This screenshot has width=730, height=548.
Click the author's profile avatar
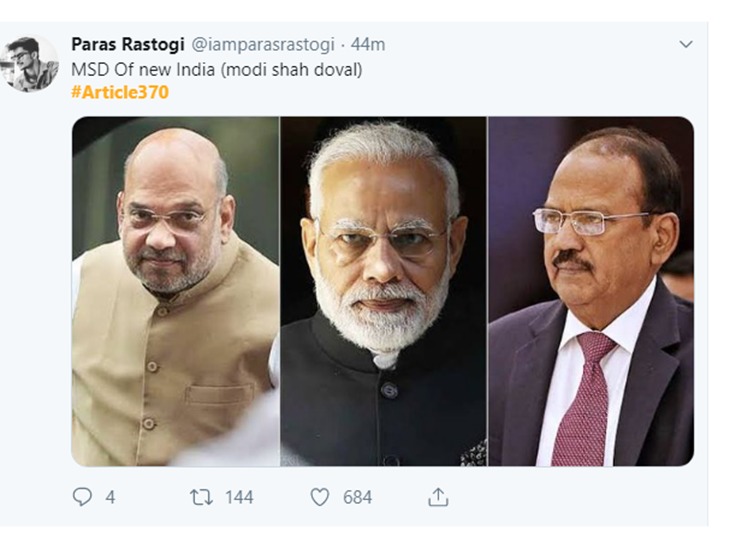[x=32, y=64]
